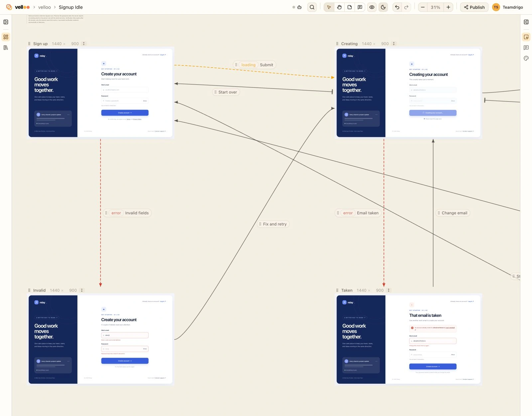Toggle height resize of Sign up frame

pyautogui.click(x=84, y=44)
